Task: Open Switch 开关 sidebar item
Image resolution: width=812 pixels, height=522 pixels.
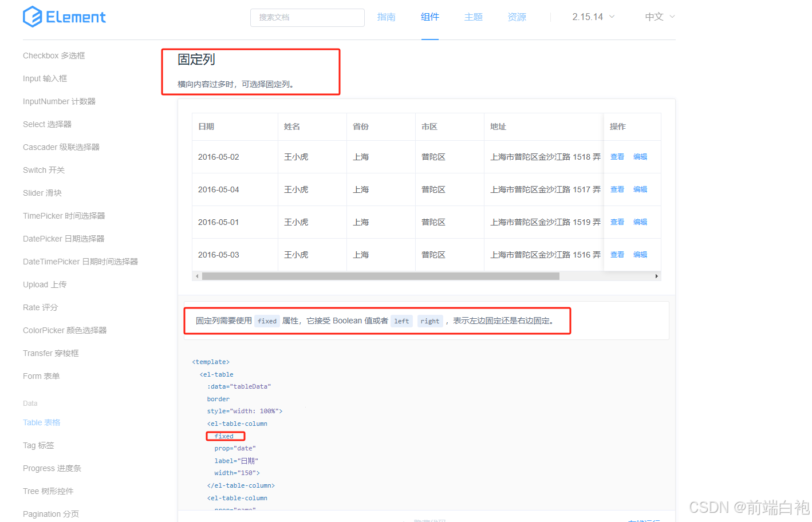Action: tap(44, 170)
